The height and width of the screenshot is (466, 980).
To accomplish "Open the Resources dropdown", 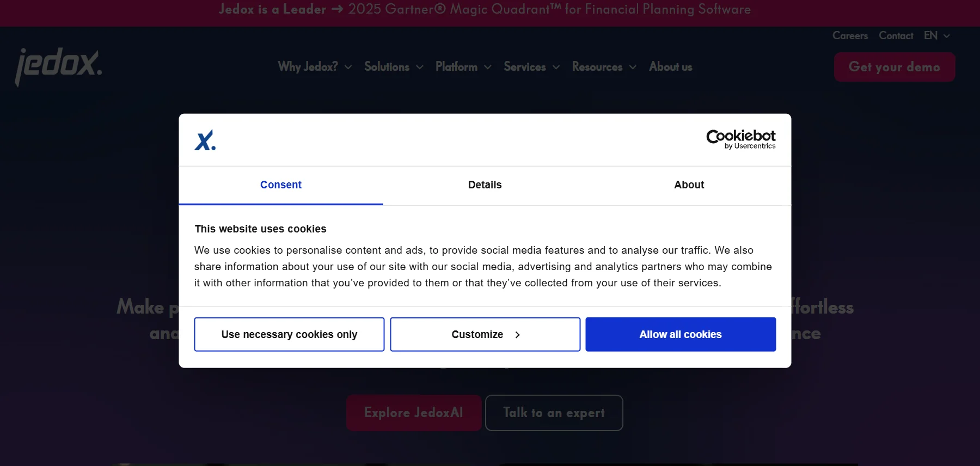I will coord(604,67).
